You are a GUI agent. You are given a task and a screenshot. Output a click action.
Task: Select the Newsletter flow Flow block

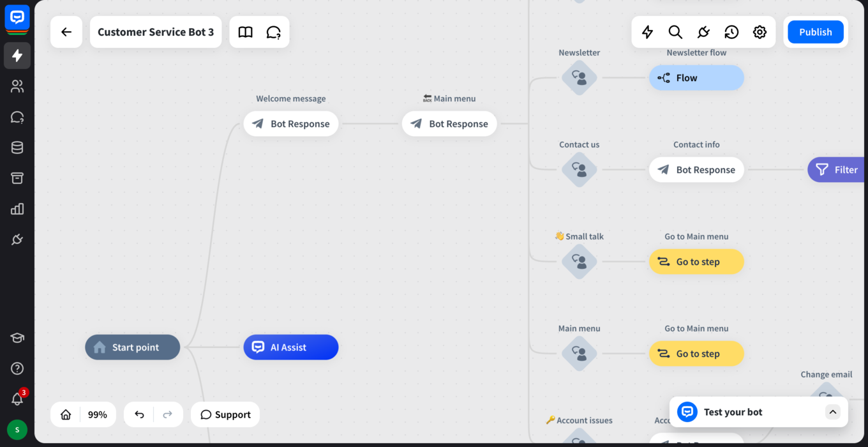(x=697, y=78)
